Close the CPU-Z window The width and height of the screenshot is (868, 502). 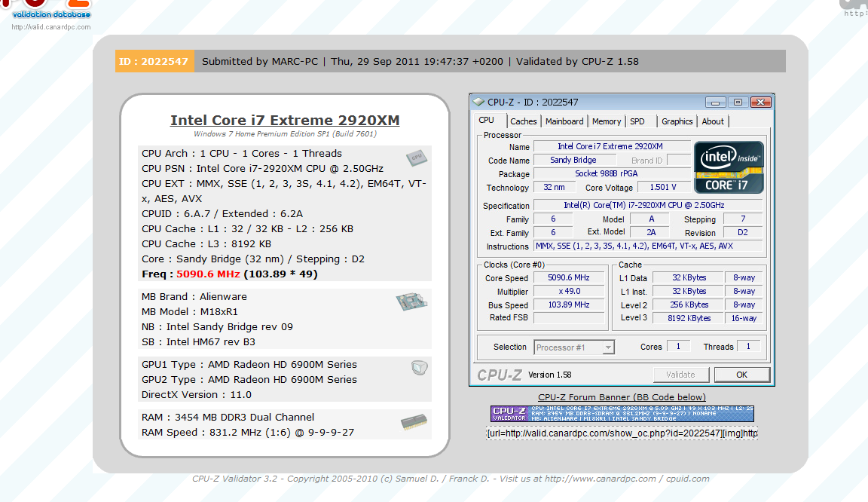tap(761, 103)
